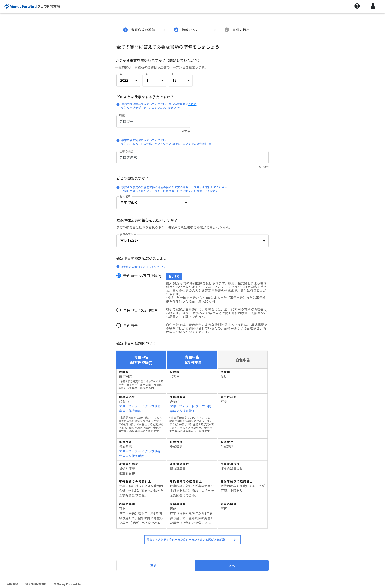Click the 仕事の概要 input field with ブログ運営
The image size is (385, 588).
click(192, 158)
